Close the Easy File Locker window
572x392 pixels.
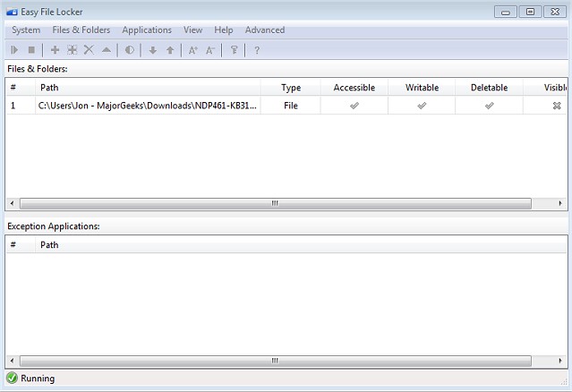[555, 12]
